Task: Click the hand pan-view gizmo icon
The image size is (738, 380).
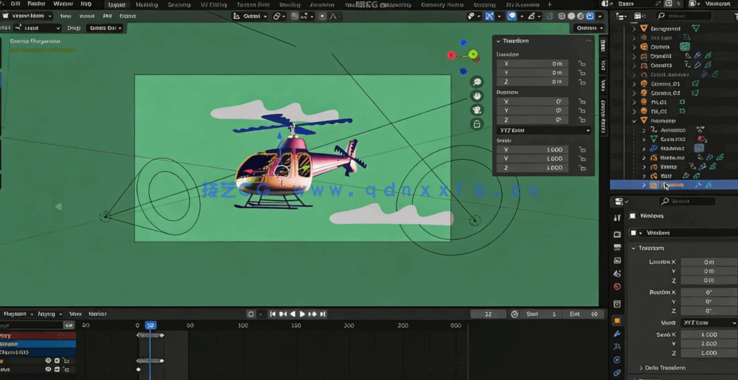Action: [x=477, y=96]
